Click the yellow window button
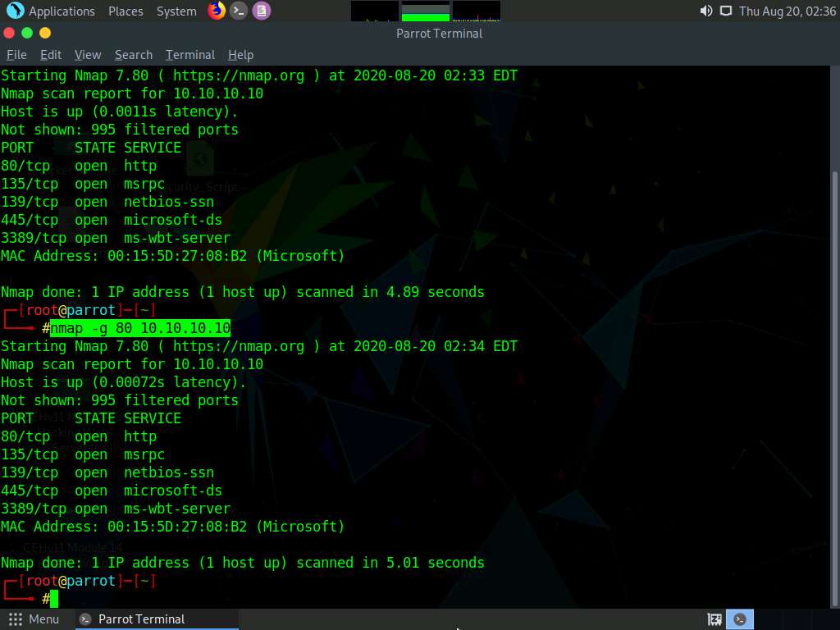Image resolution: width=840 pixels, height=630 pixels. pos(45,33)
